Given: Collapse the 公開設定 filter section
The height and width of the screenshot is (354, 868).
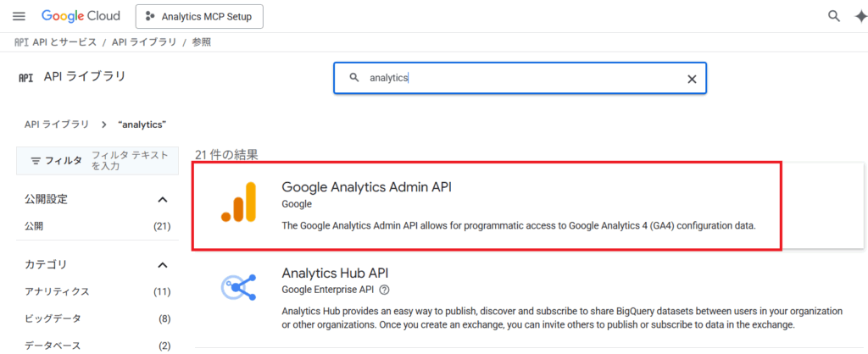Looking at the screenshot, I should pos(163,199).
